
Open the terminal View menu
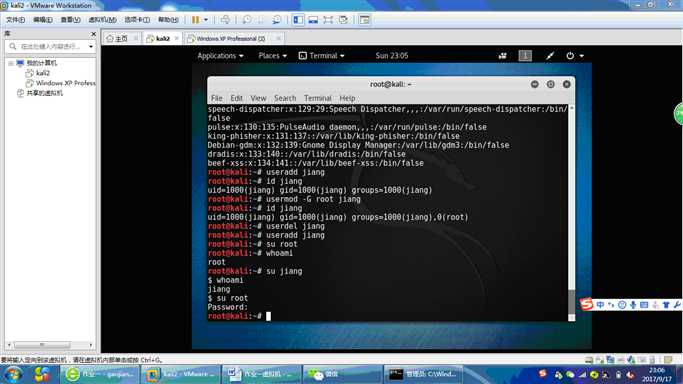coord(258,98)
